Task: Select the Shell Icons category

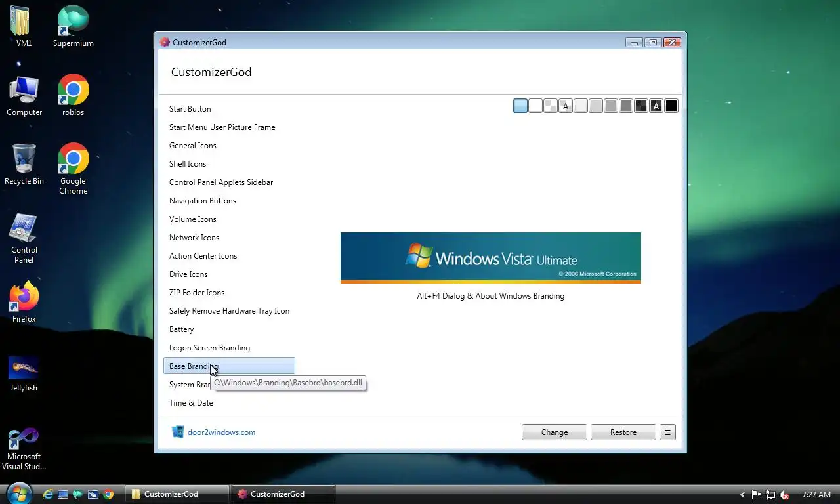Action: 229,164
